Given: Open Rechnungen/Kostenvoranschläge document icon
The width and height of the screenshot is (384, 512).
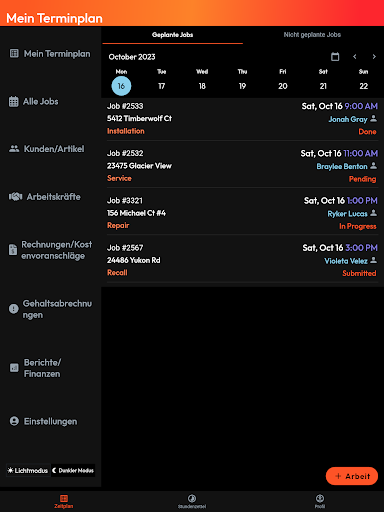Looking at the screenshot, I should click(x=13, y=250).
